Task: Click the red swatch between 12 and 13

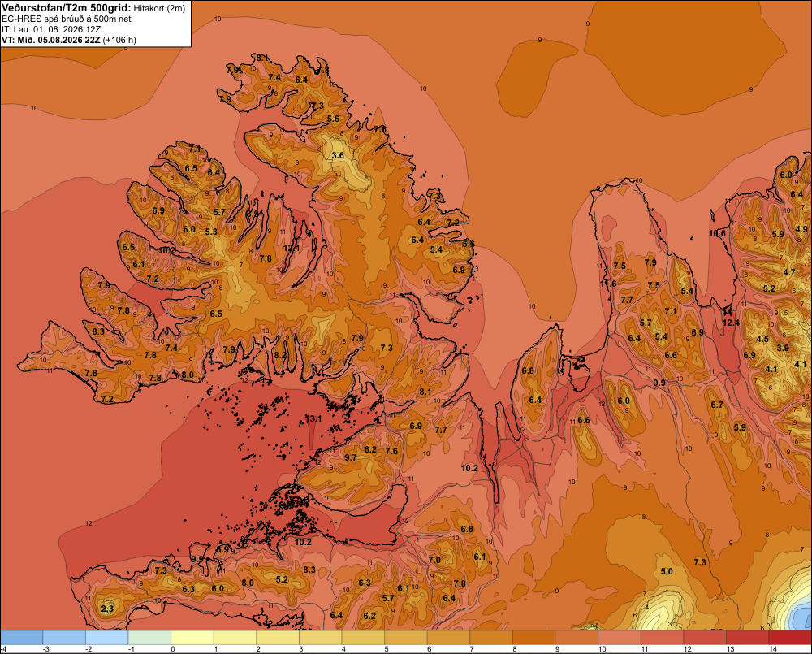Action: (x=705, y=638)
